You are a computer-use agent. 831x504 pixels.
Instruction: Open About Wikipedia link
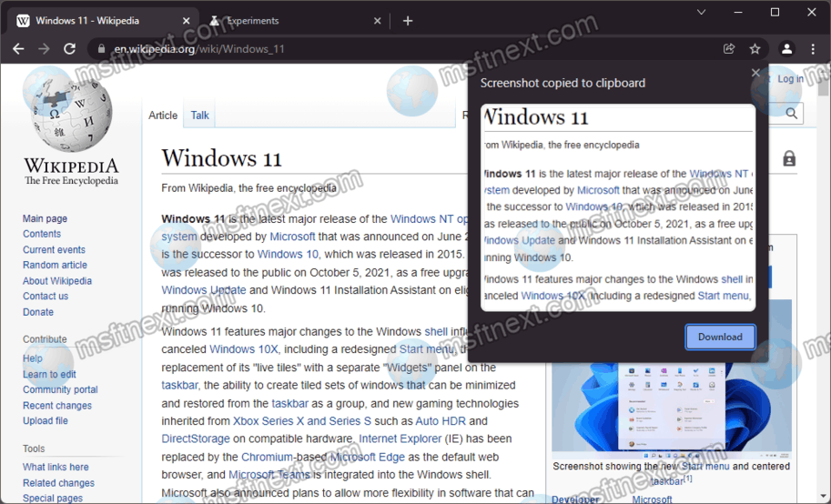pos(57,281)
